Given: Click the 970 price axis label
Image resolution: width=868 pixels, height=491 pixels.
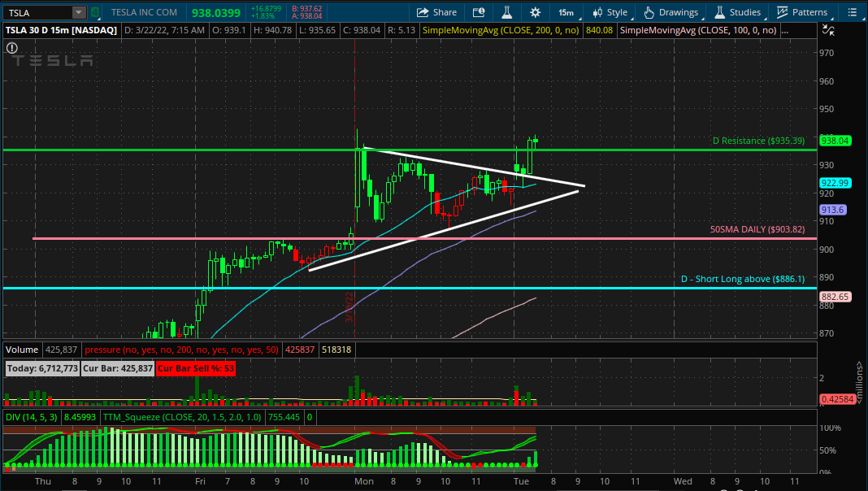Looking at the screenshot, I should (x=827, y=53).
